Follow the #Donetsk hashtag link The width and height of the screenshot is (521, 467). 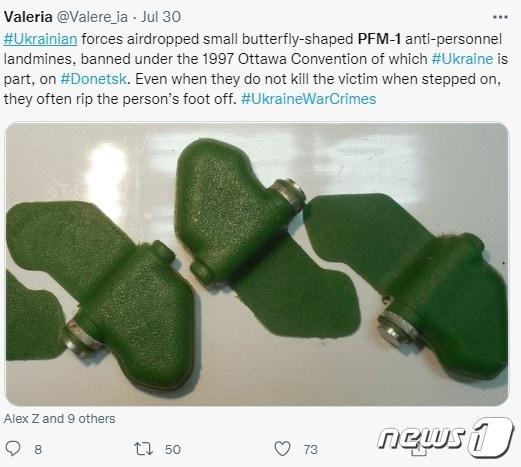coord(94,79)
